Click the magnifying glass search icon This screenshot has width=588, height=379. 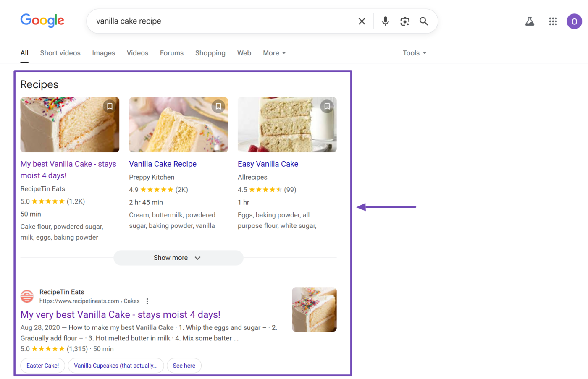(424, 21)
